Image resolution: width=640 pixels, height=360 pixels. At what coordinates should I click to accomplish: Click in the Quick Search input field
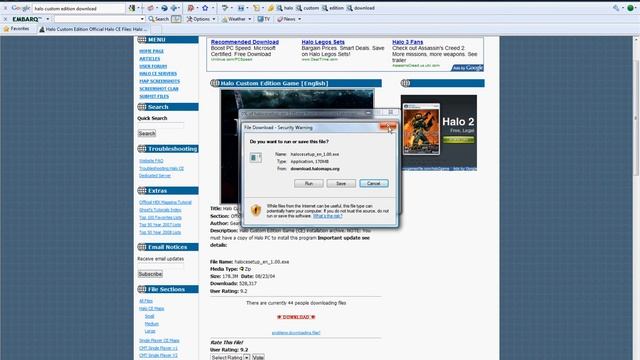160,125
